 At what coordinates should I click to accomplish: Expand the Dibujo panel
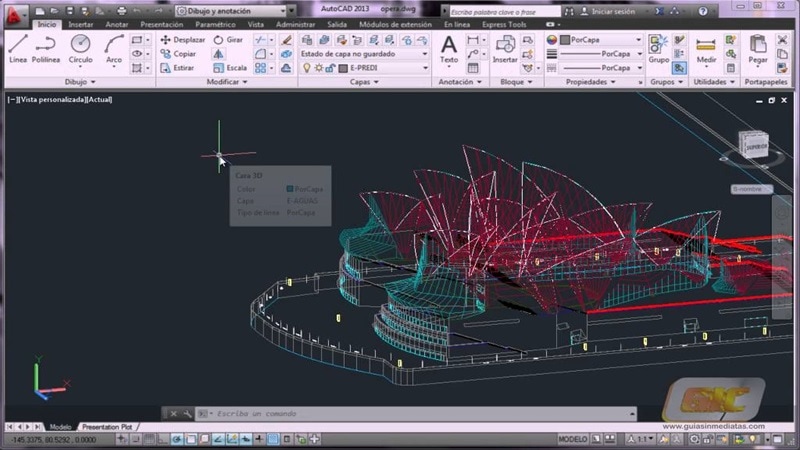click(80, 82)
